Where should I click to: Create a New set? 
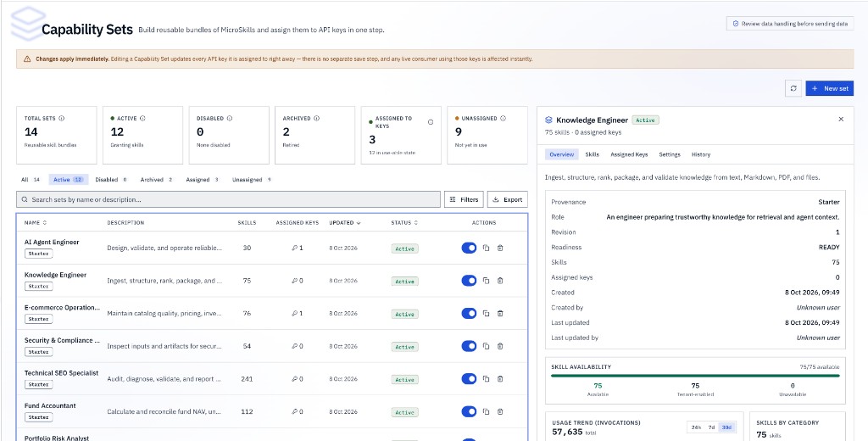click(x=829, y=89)
